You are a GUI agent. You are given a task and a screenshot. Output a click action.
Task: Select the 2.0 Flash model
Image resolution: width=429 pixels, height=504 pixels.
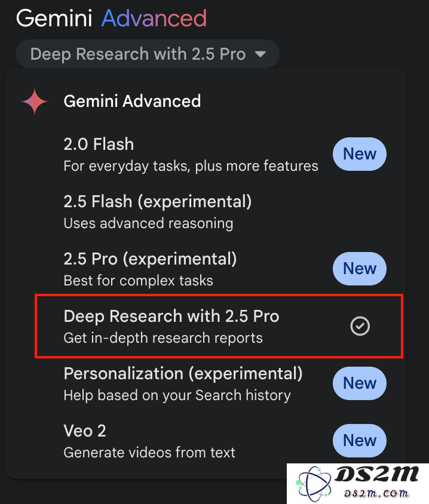tap(219, 155)
